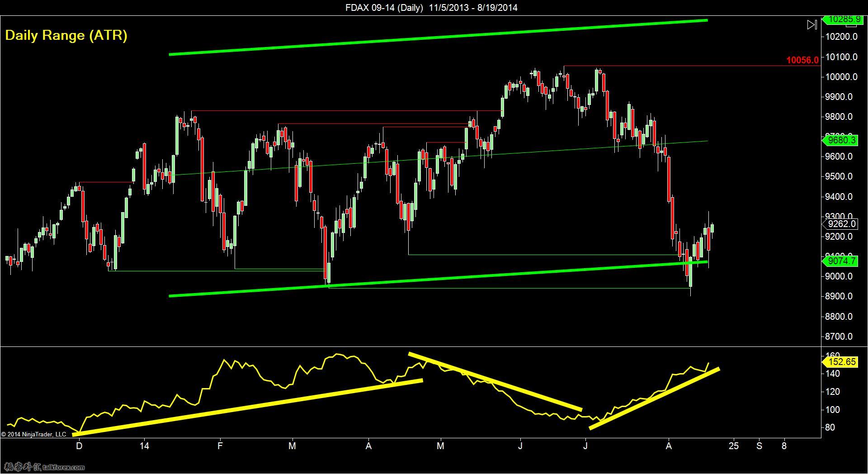Select the green 10285.9 price marker
The image size is (868, 474).
coord(842,19)
